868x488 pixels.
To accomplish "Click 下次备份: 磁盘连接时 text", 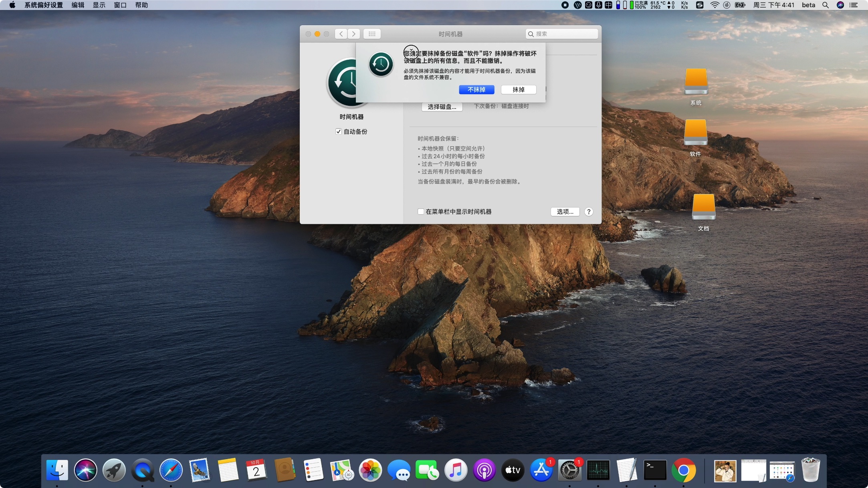I will (x=501, y=106).
